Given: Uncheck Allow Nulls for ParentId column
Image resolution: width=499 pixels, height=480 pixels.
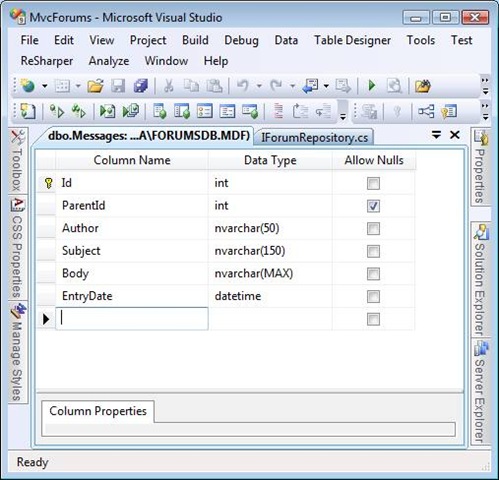Looking at the screenshot, I should point(373,206).
